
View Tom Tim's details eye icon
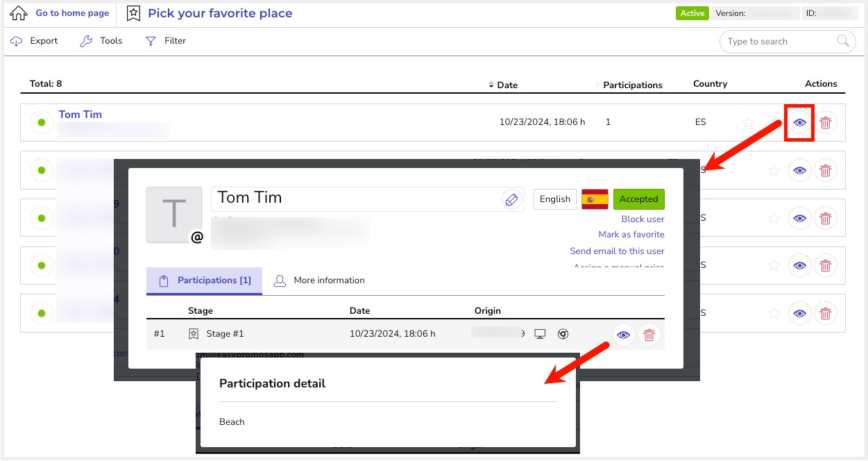tap(799, 122)
